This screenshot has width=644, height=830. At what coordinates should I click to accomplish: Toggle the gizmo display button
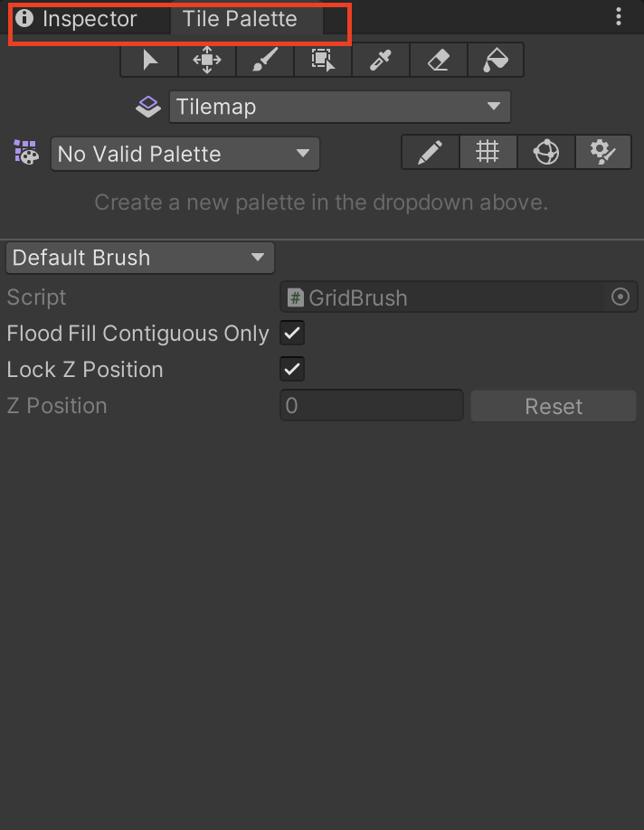tap(545, 153)
